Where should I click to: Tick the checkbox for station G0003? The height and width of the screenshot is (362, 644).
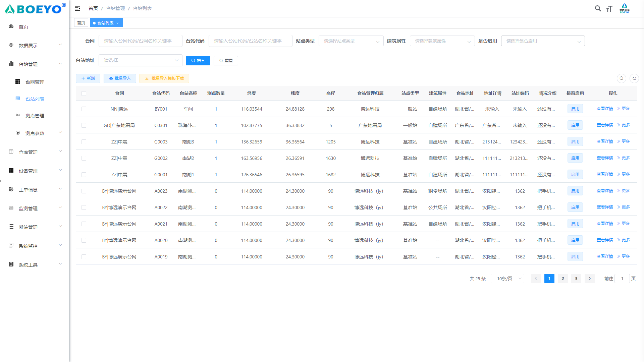pos(84,142)
